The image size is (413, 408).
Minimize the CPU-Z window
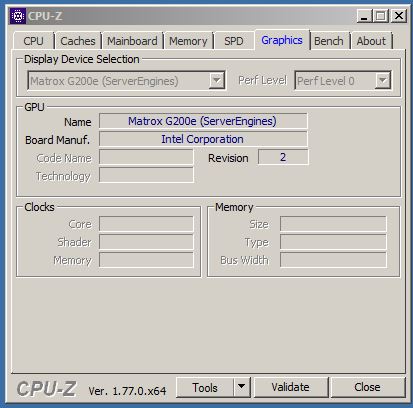[365, 16]
